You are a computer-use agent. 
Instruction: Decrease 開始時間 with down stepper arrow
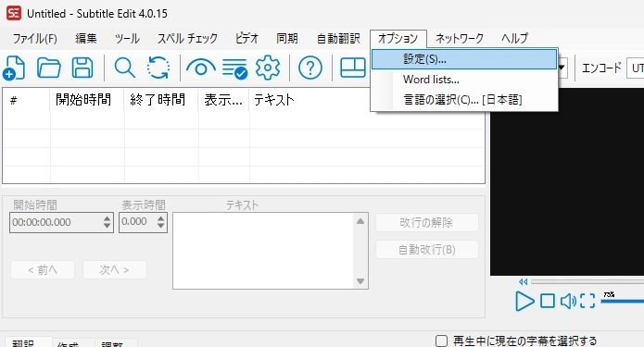(x=107, y=227)
